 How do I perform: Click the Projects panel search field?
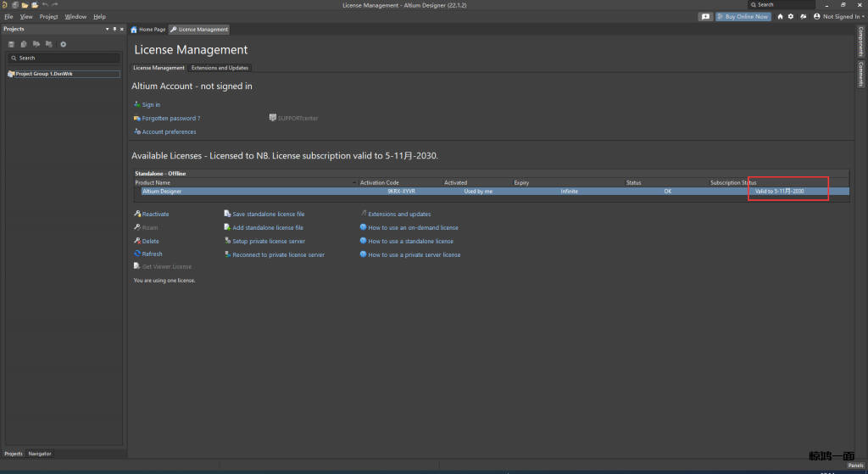coord(64,58)
